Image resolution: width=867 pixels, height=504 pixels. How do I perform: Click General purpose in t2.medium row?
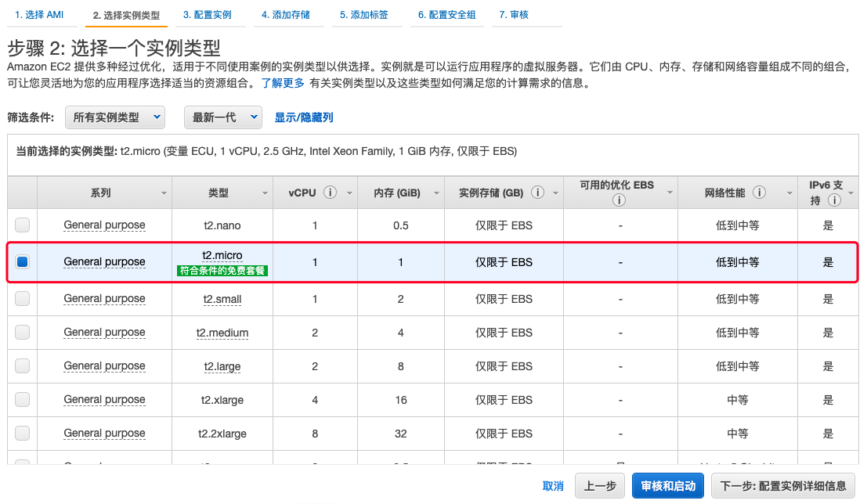click(x=104, y=332)
